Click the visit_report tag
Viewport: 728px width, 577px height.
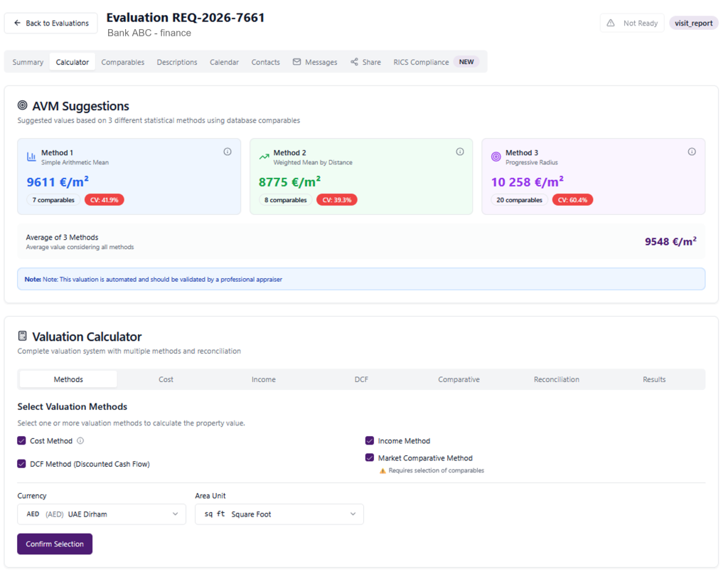(693, 23)
